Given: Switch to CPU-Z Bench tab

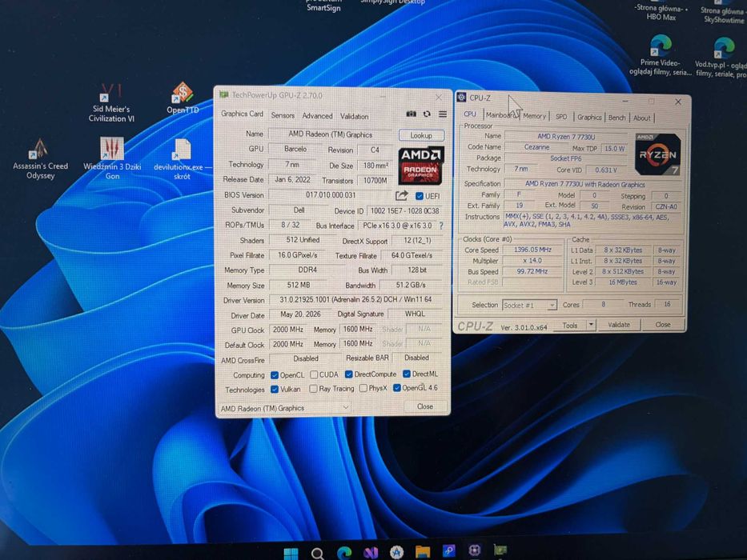Looking at the screenshot, I should click(x=617, y=118).
